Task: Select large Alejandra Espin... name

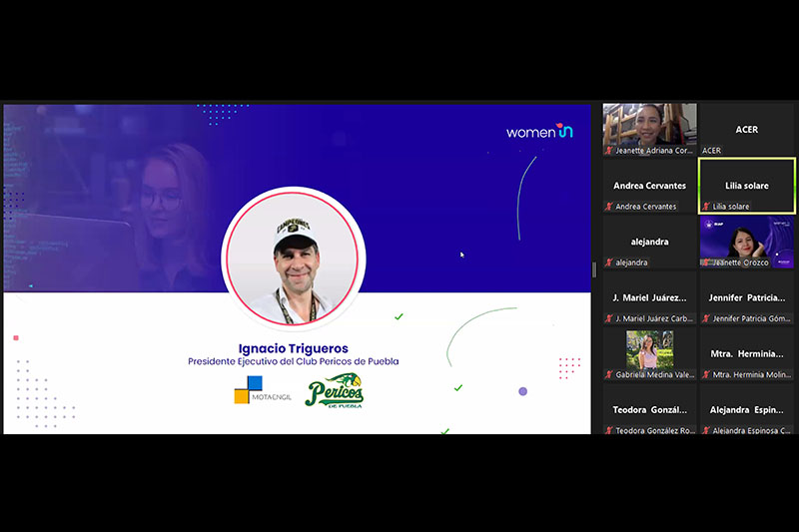Action: click(746, 410)
